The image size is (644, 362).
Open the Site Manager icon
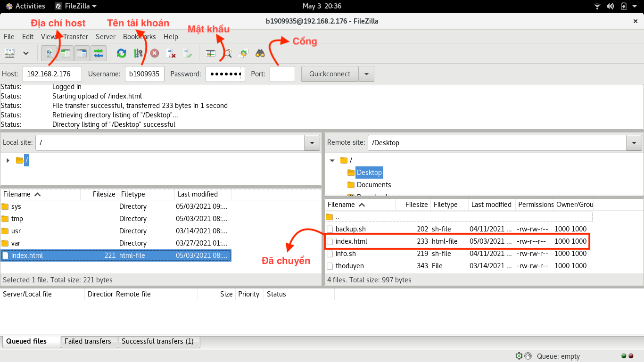click(10, 53)
